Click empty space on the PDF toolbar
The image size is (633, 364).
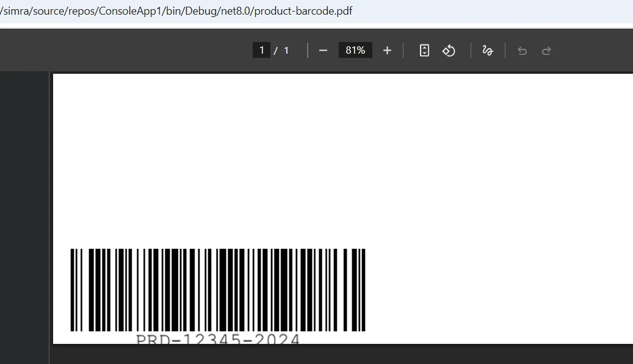pos(122,51)
